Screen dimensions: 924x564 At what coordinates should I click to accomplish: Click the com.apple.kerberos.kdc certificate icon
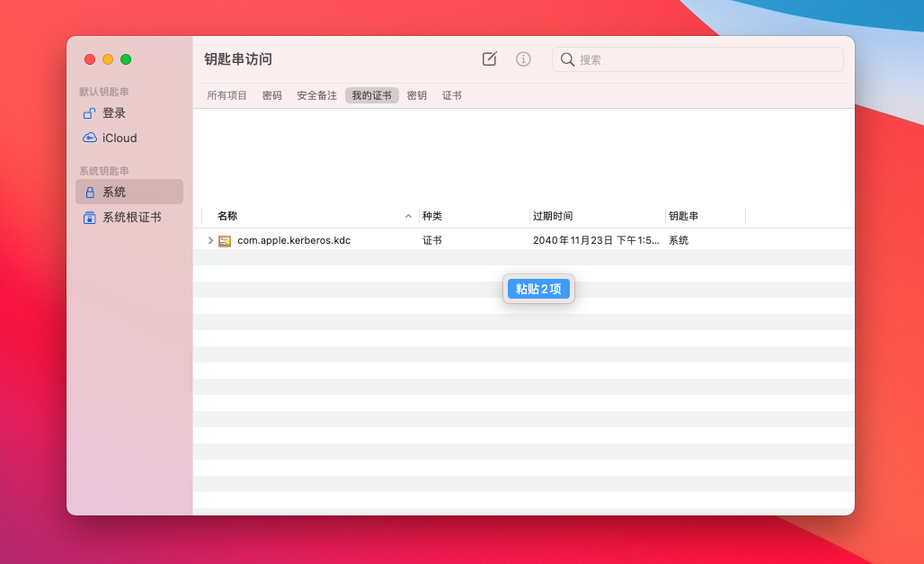[225, 241]
